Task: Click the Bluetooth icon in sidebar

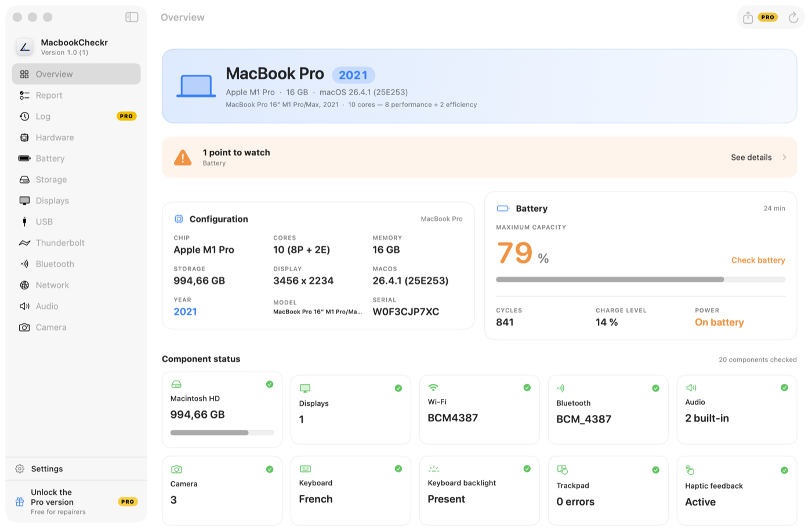Action: pyautogui.click(x=24, y=264)
